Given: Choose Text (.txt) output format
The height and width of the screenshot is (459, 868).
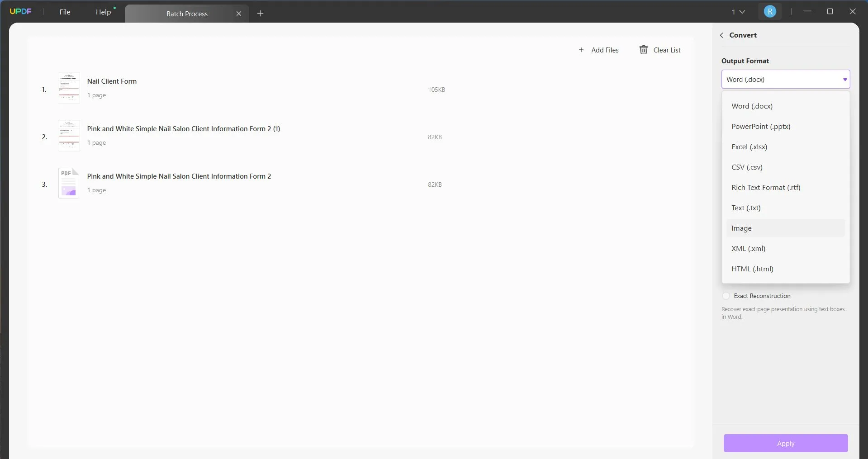Looking at the screenshot, I should [786, 208].
